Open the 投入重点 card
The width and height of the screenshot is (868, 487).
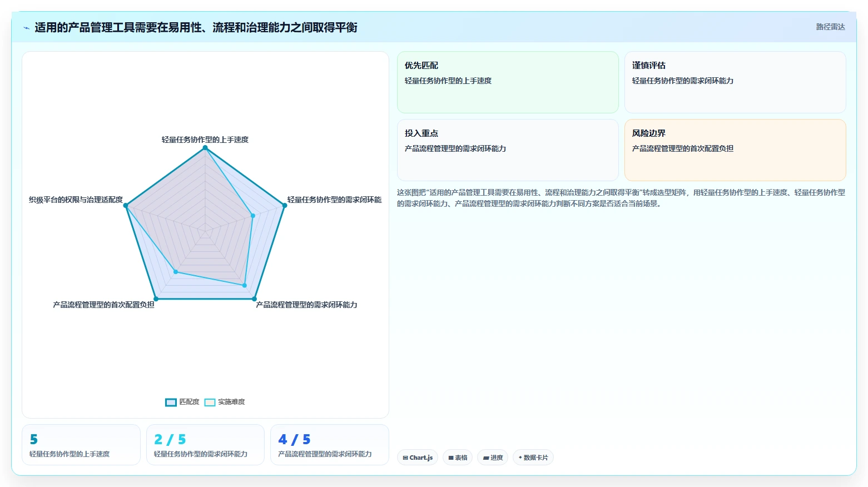(x=508, y=150)
